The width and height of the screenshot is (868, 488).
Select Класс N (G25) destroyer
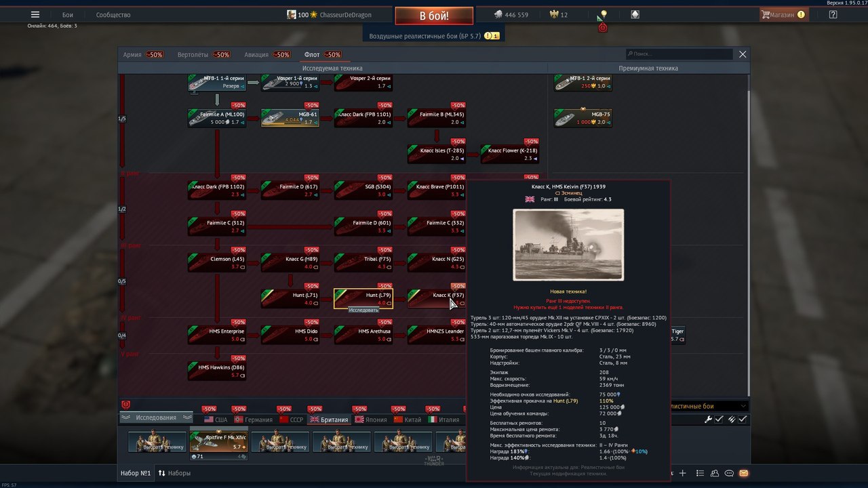click(437, 262)
